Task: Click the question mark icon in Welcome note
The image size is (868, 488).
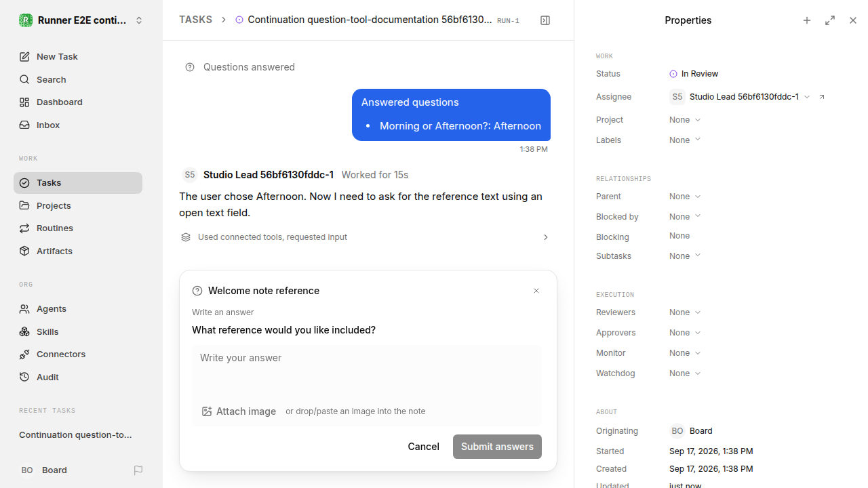Action: coord(197,291)
